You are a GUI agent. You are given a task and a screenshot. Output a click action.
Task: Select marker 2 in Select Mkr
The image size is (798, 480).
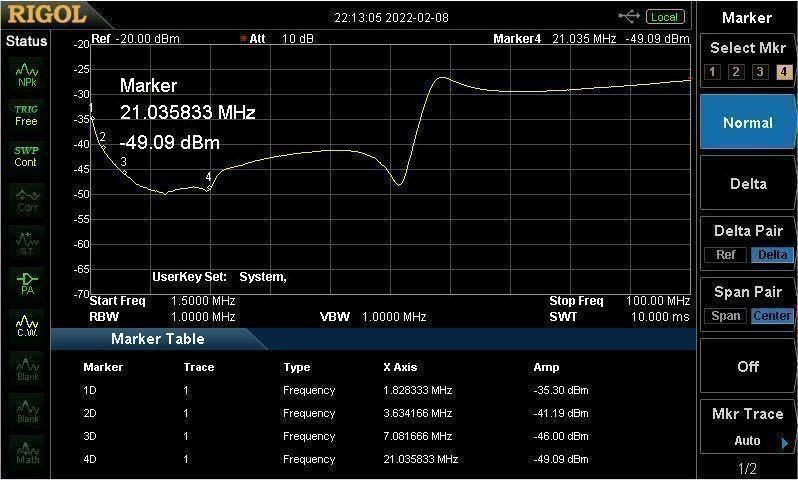point(736,72)
